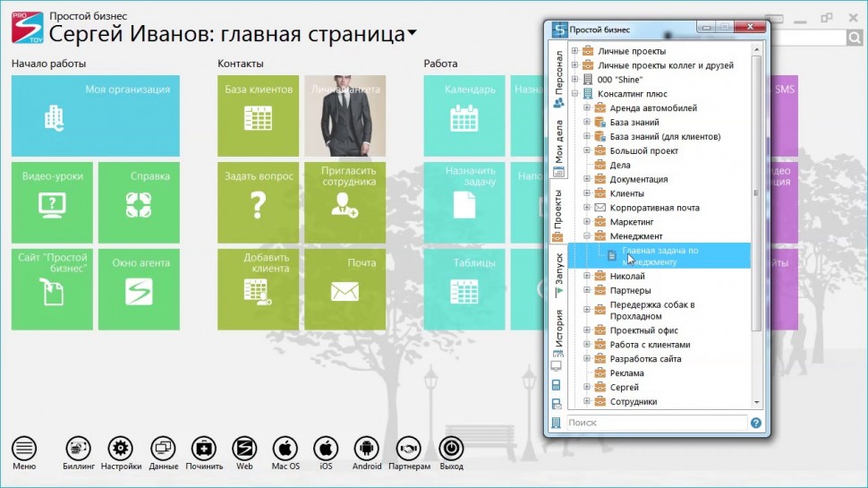Select Передержка собак в Прохладном project
868x488 pixels.
pos(652,310)
